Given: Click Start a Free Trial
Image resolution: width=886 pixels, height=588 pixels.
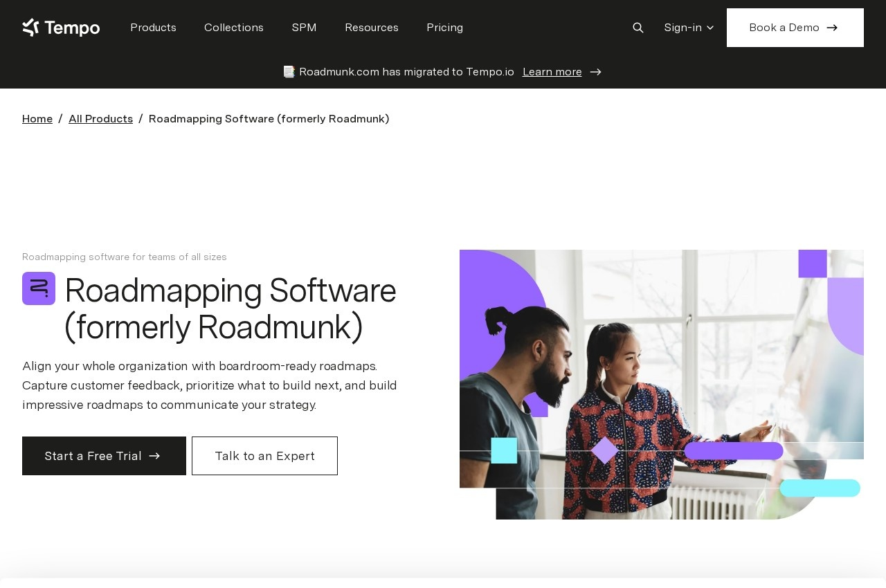Looking at the screenshot, I should 104,456.
